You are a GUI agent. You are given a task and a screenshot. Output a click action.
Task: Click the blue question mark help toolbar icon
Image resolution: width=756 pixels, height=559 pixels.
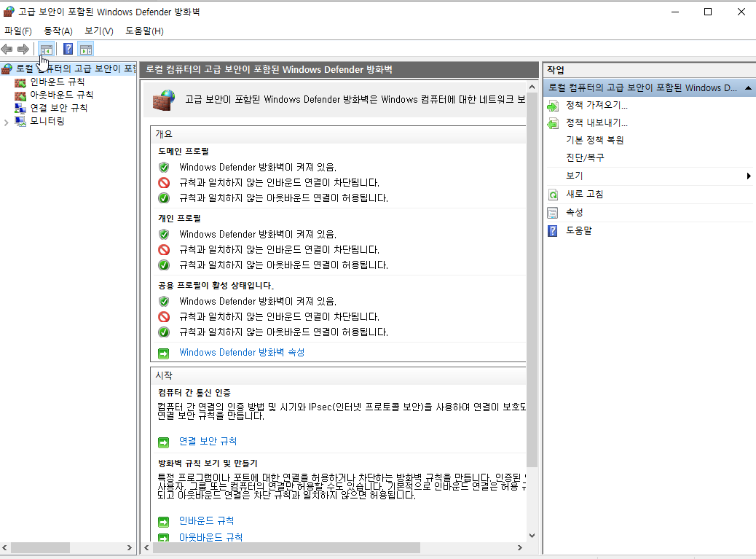68,50
